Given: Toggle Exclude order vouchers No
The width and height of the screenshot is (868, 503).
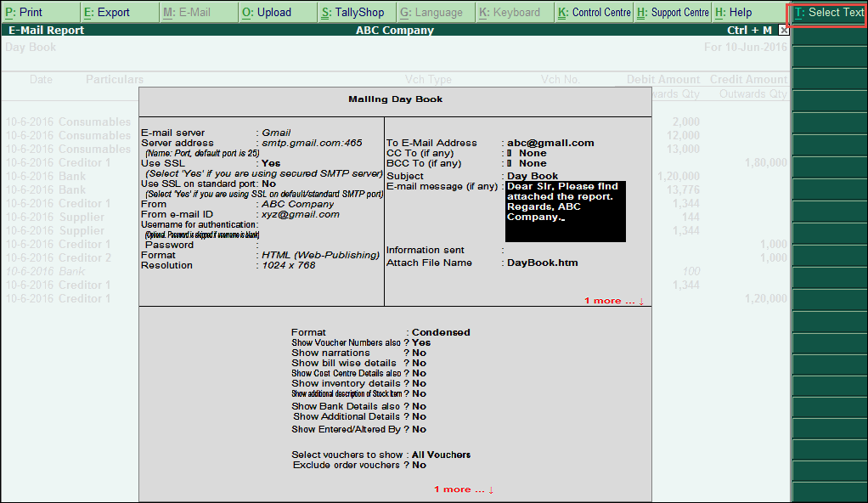Looking at the screenshot, I should click(419, 466).
